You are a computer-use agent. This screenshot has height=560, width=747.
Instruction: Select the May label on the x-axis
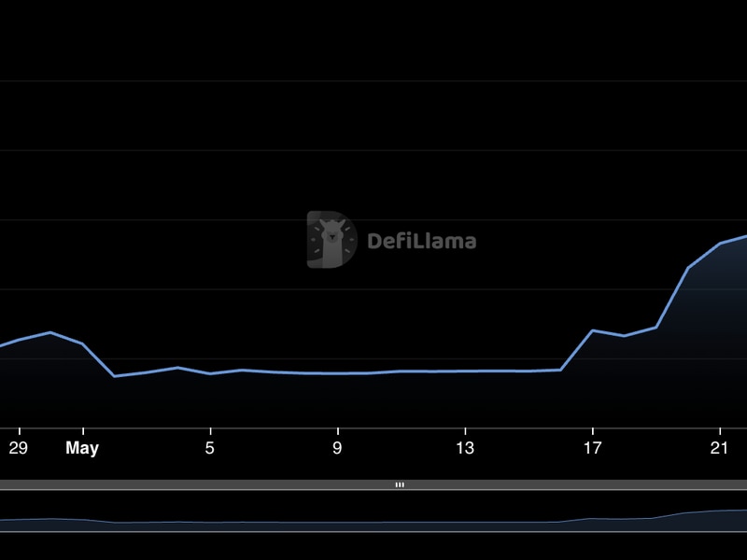[x=82, y=448]
